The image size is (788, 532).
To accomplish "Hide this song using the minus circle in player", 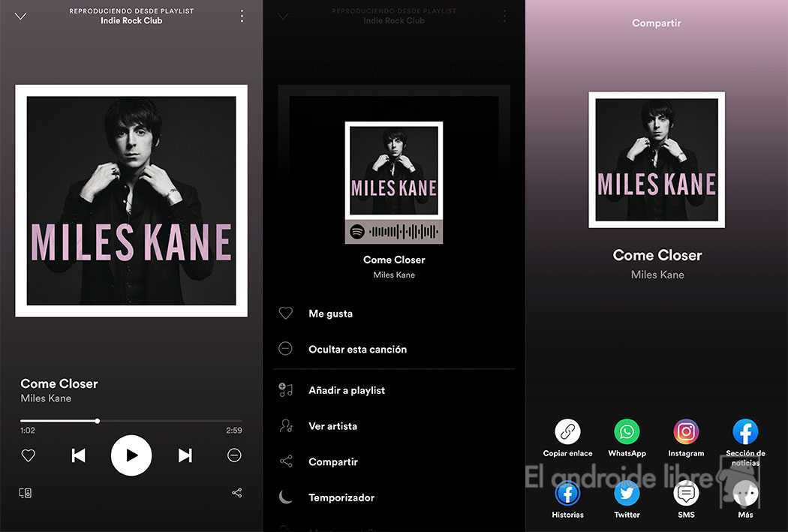I will pos(234,455).
